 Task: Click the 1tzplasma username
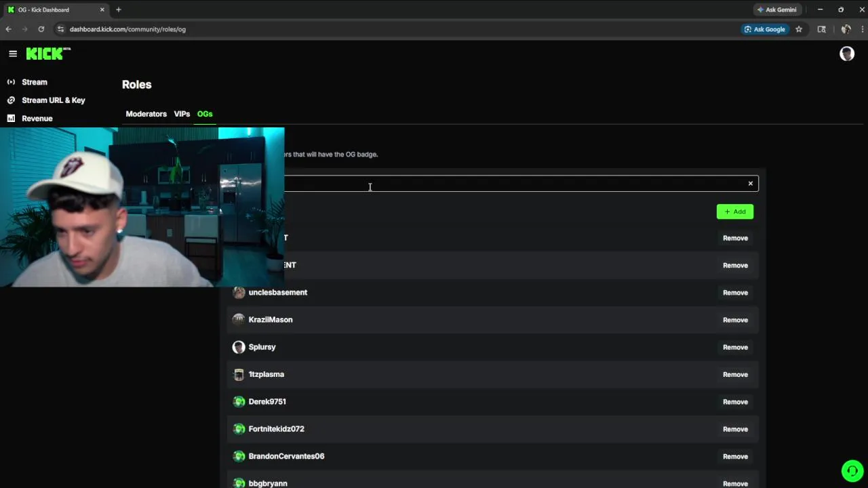pos(266,374)
